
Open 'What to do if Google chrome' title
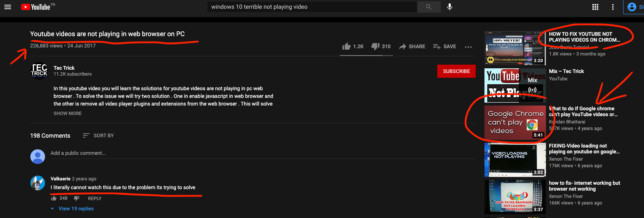click(583, 111)
